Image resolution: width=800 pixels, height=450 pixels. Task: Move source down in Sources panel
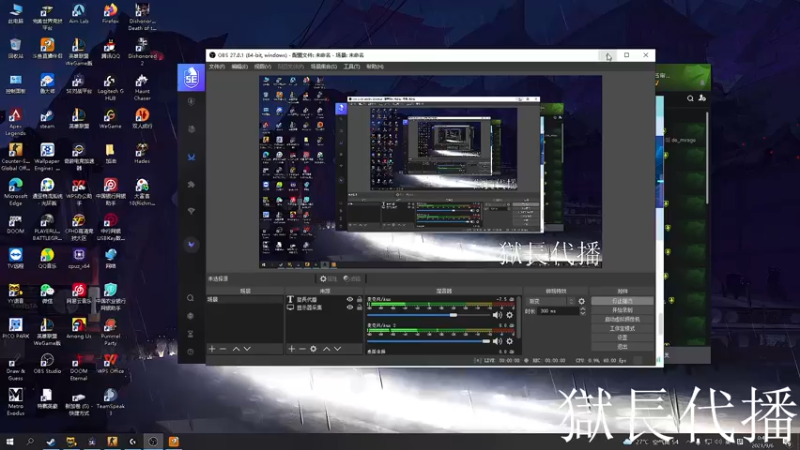click(337, 349)
